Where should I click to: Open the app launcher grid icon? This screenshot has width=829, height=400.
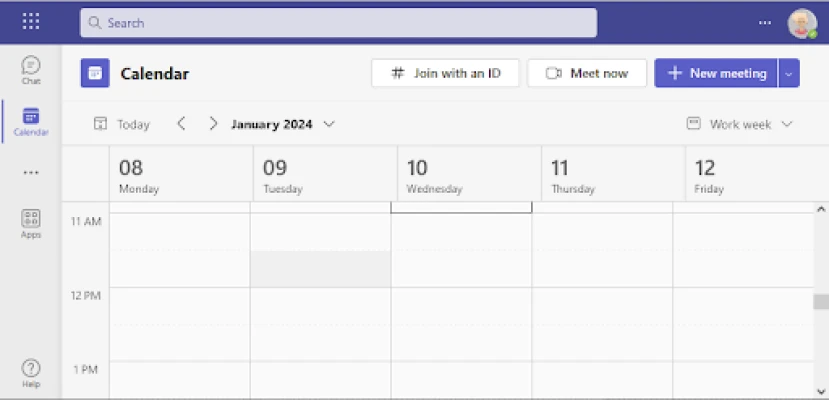[31, 21]
